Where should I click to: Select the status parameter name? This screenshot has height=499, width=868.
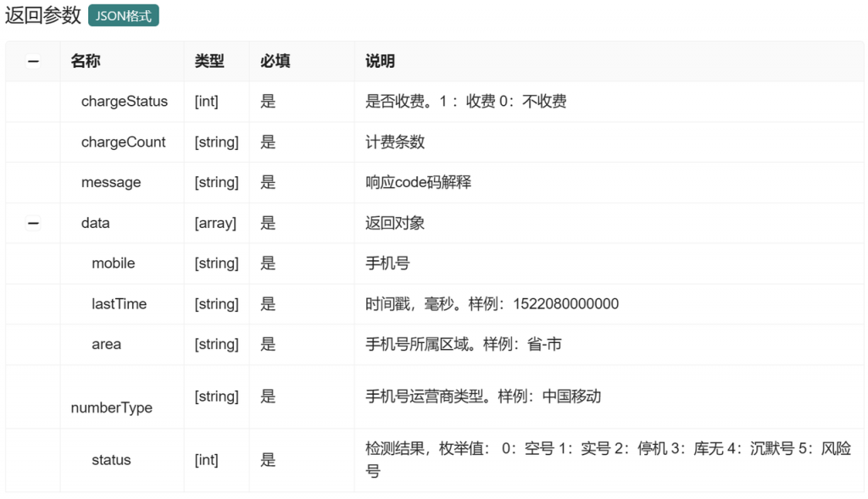(111, 460)
